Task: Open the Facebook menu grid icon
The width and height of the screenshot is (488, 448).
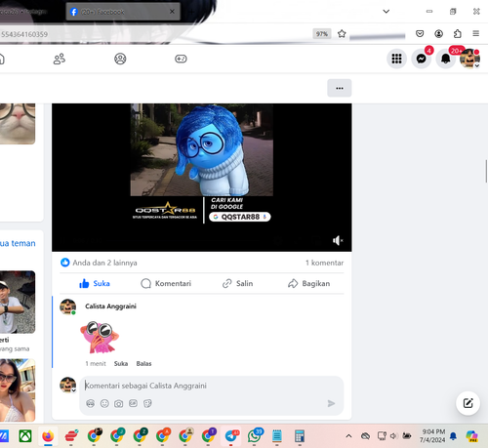Action: [x=396, y=59]
